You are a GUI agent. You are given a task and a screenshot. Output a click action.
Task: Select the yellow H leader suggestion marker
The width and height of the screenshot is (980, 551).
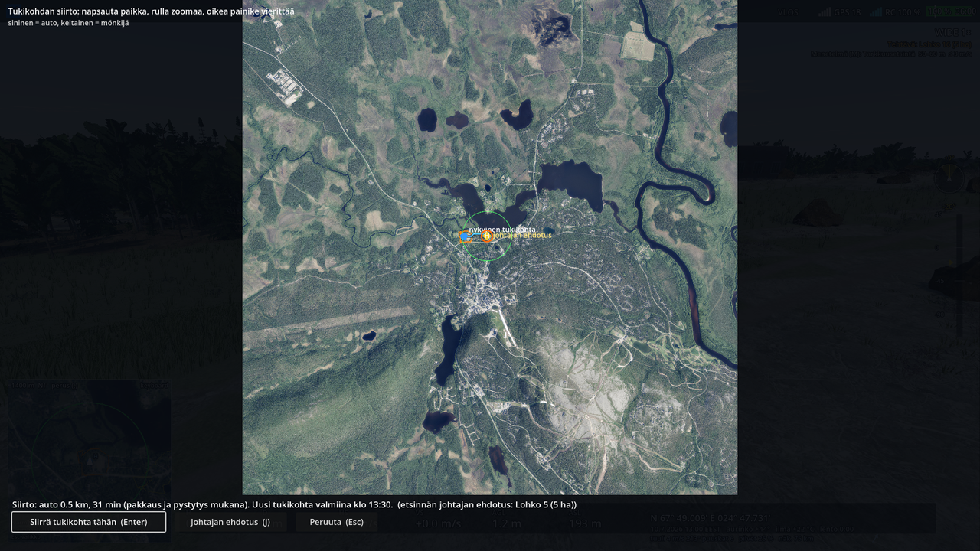(486, 236)
